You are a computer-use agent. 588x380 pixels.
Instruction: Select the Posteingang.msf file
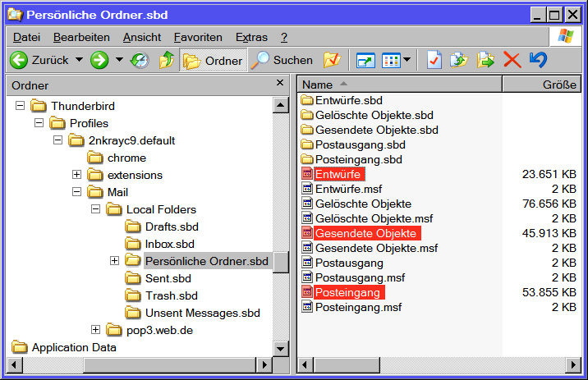358,307
